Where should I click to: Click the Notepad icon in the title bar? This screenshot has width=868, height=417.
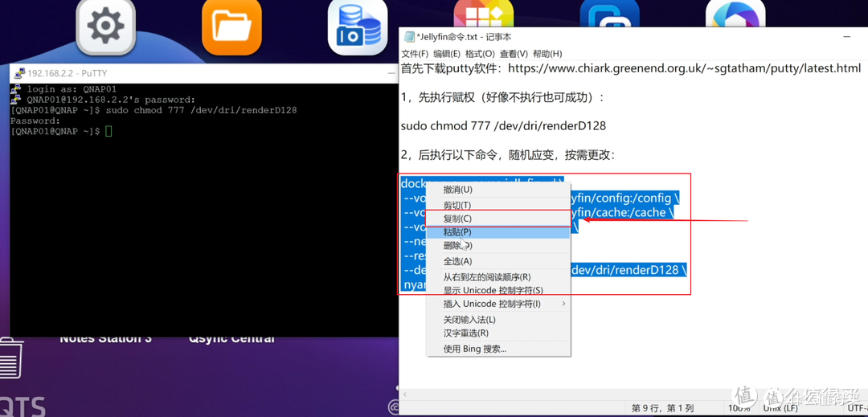[409, 37]
